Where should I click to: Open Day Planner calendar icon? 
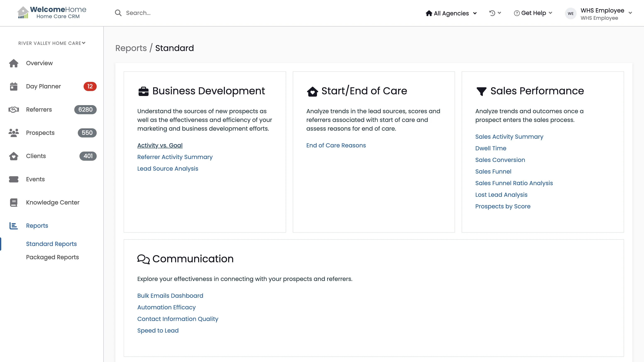pos(13,86)
